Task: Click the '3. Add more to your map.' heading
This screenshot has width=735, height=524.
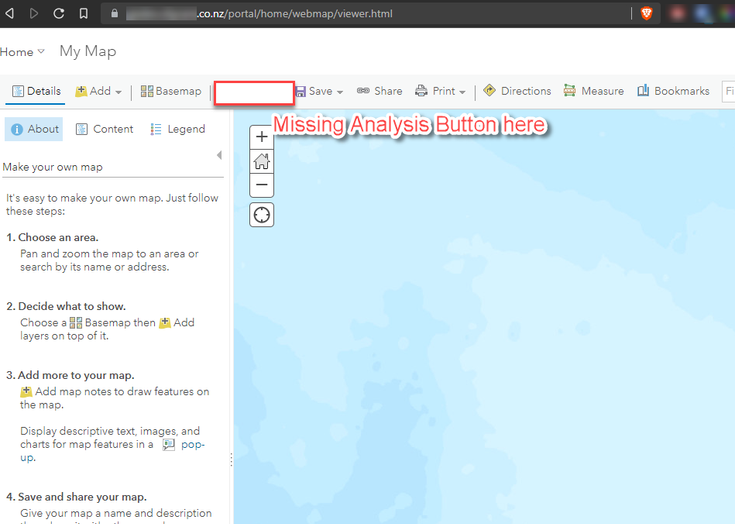Action: (x=70, y=375)
